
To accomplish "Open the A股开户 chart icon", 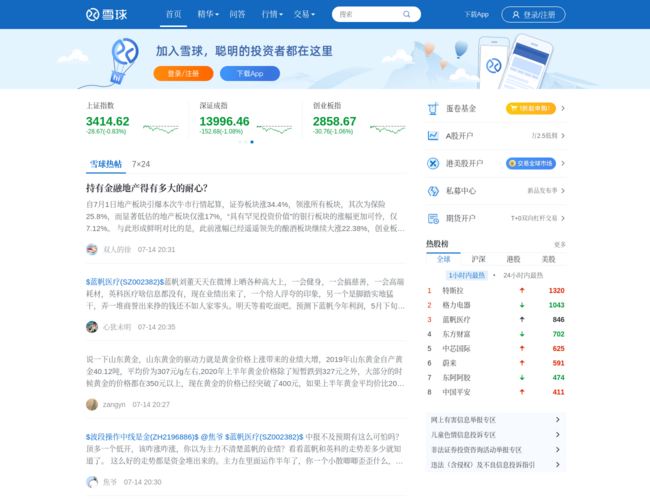I will coord(433,136).
